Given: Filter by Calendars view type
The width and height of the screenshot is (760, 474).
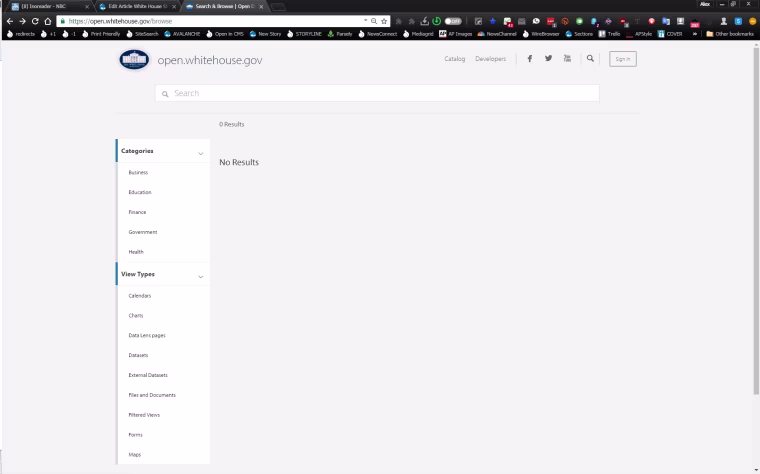Looking at the screenshot, I should point(140,296).
